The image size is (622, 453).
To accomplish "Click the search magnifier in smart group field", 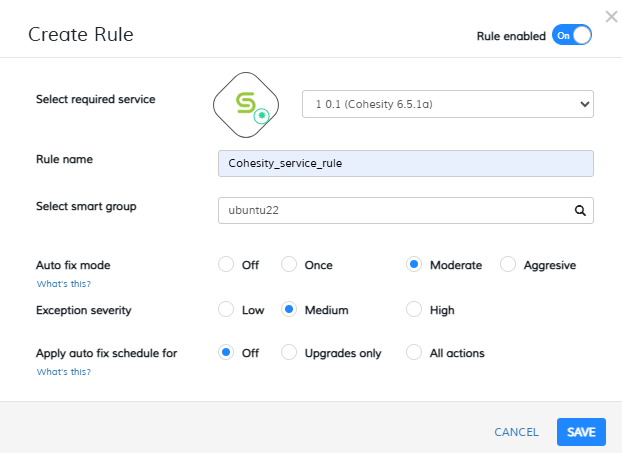I will tap(579, 211).
